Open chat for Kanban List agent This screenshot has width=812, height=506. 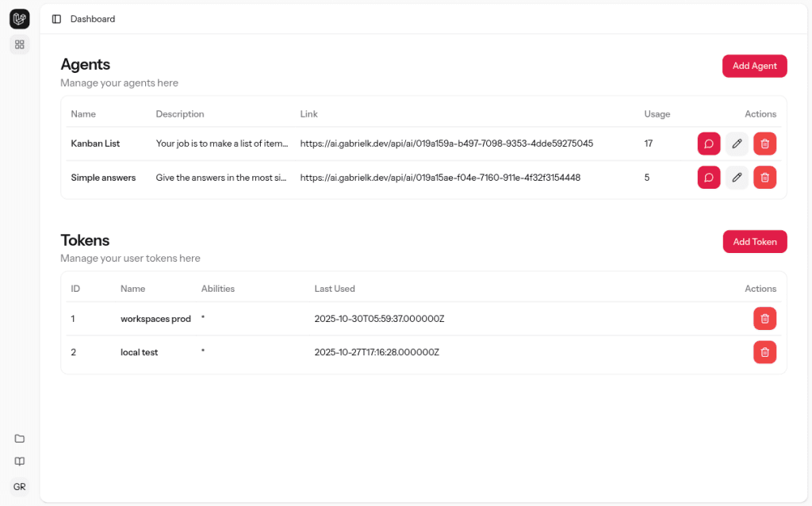pyautogui.click(x=709, y=144)
